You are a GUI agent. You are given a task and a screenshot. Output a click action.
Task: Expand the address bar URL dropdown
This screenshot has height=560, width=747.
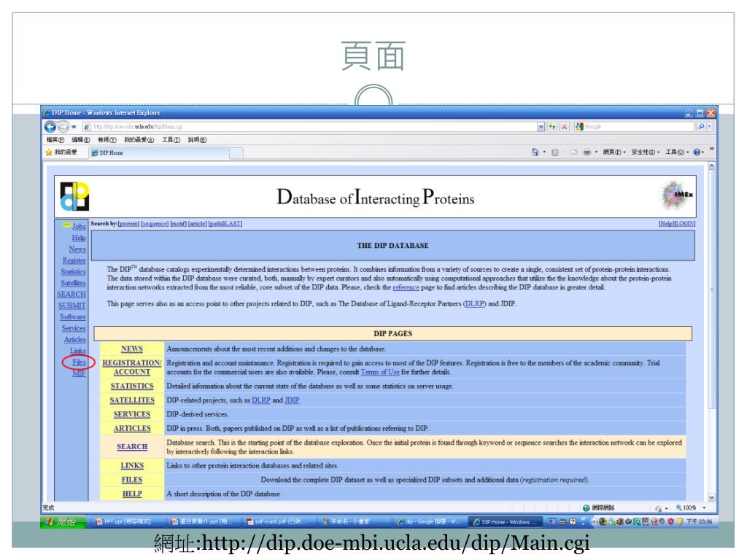coord(541,127)
